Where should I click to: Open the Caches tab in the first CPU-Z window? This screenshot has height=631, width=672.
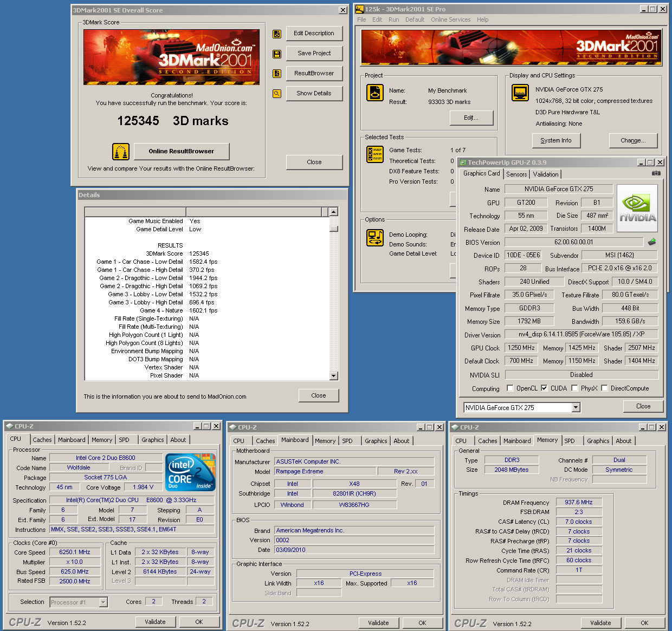pos(42,440)
